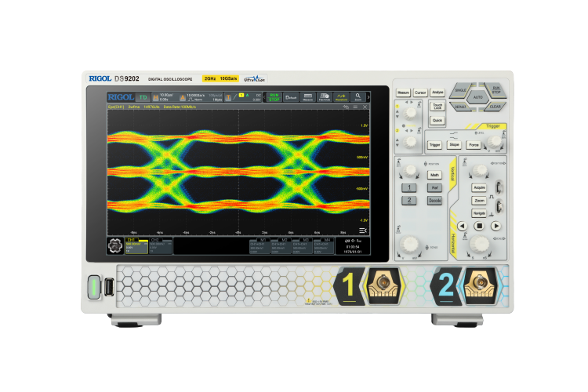The image size is (588, 392).
Task: Show next toolbar icons with right chevron
Action: click(x=368, y=97)
